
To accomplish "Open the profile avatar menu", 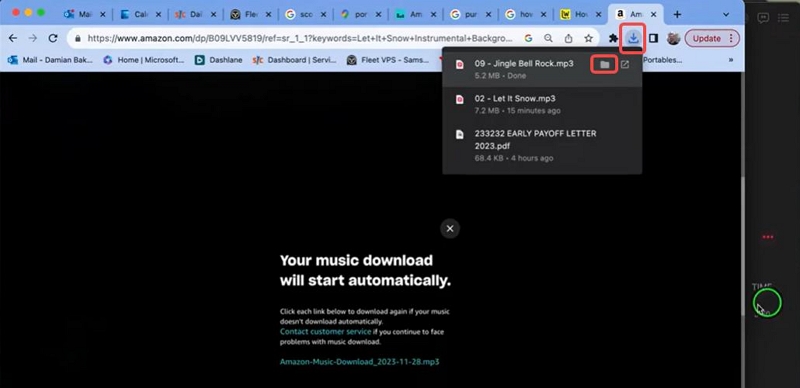I will pyautogui.click(x=673, y=38).
